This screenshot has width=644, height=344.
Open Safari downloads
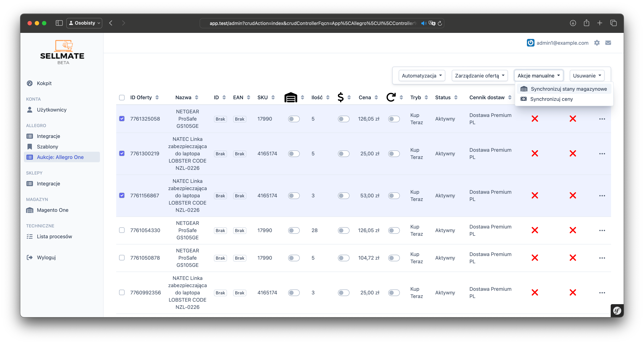573,23
